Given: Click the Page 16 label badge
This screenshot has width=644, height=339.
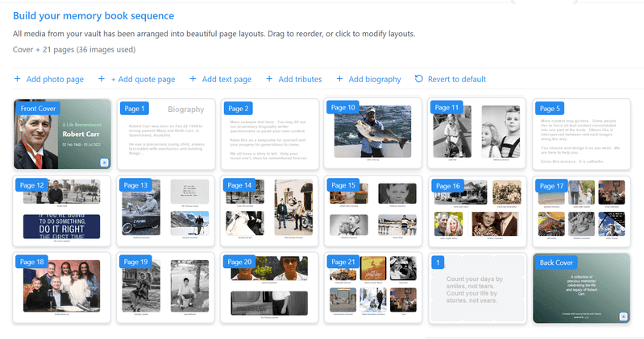Looking at the screenshot, I should 447,185.
